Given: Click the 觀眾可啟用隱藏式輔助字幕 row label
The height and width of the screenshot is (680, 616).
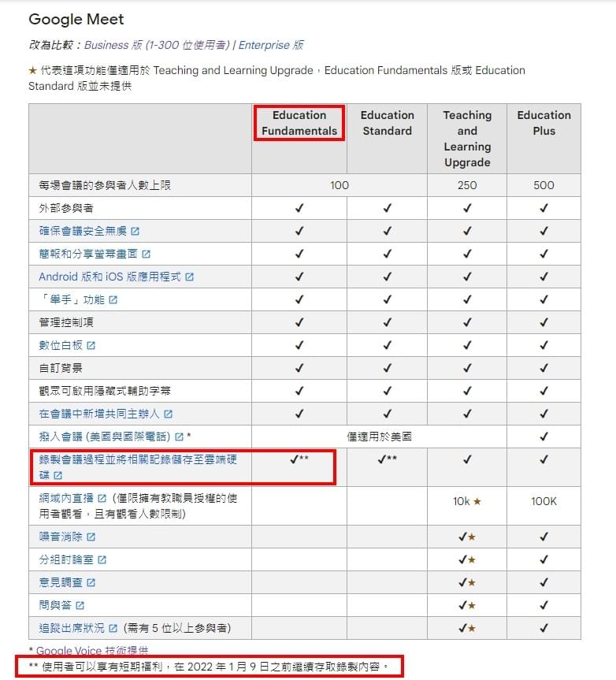Looking at the screenshot, I should (x=105, y=391).
